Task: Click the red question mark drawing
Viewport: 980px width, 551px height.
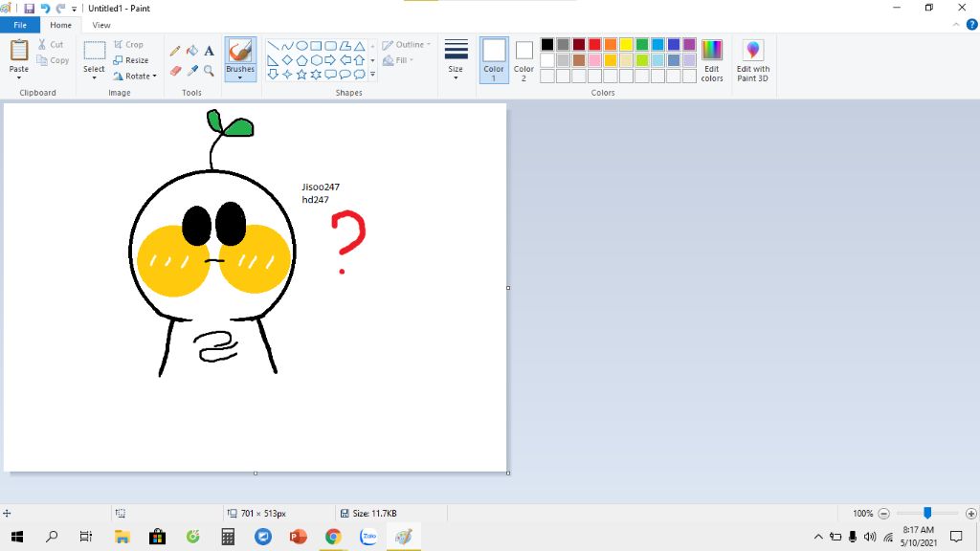Action: 347,242
